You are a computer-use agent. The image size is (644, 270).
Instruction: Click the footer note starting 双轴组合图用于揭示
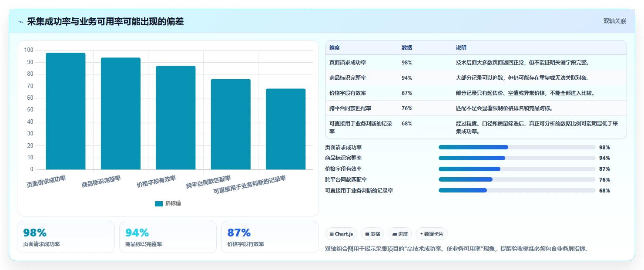click(457, 249)
